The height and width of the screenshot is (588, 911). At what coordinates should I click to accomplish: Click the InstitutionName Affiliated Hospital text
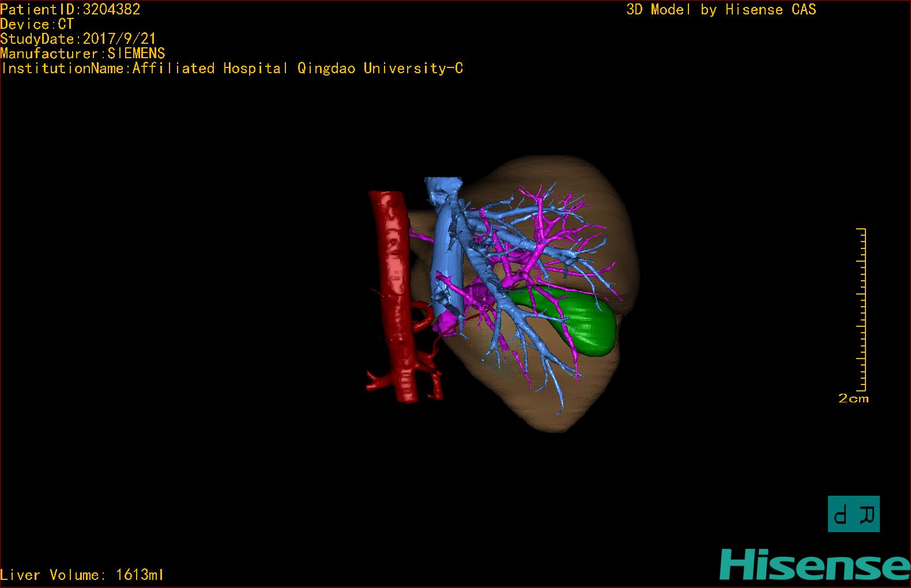pos(232,68)
